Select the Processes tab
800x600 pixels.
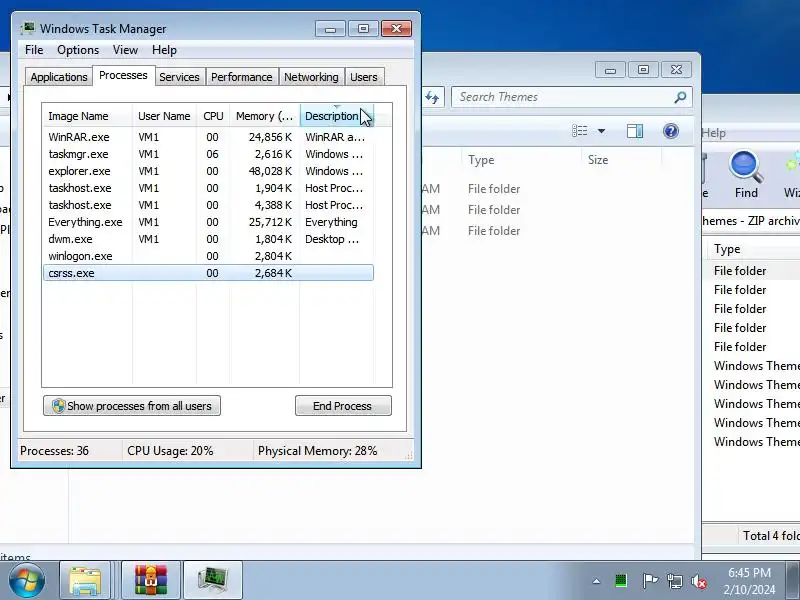(x=123, y=76)
